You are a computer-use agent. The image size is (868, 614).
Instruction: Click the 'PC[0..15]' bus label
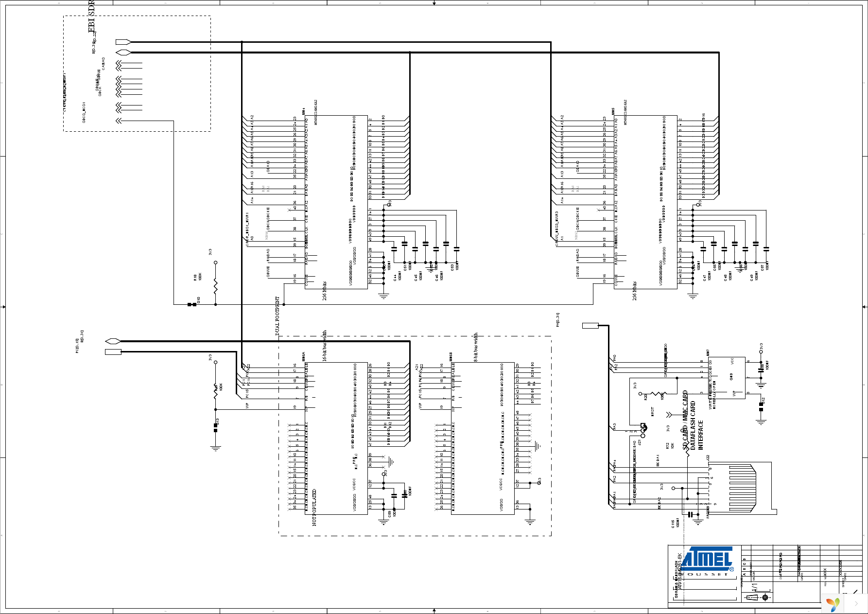tap(77, 346)
